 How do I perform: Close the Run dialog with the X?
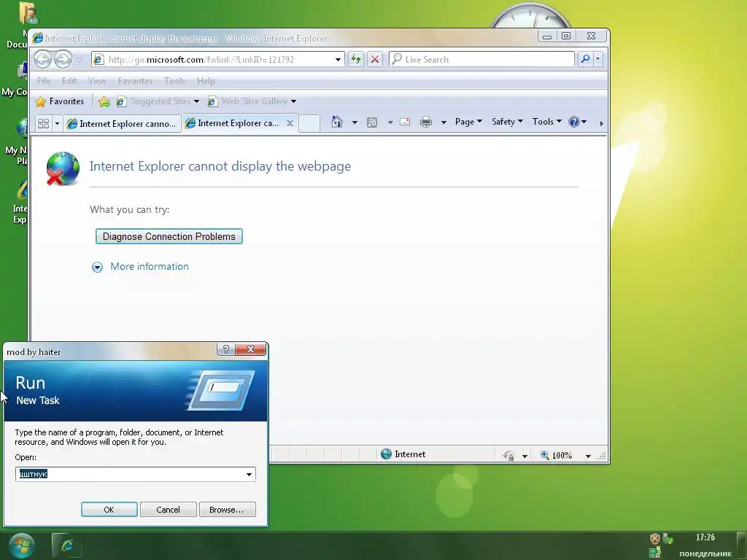click(251, 349)
